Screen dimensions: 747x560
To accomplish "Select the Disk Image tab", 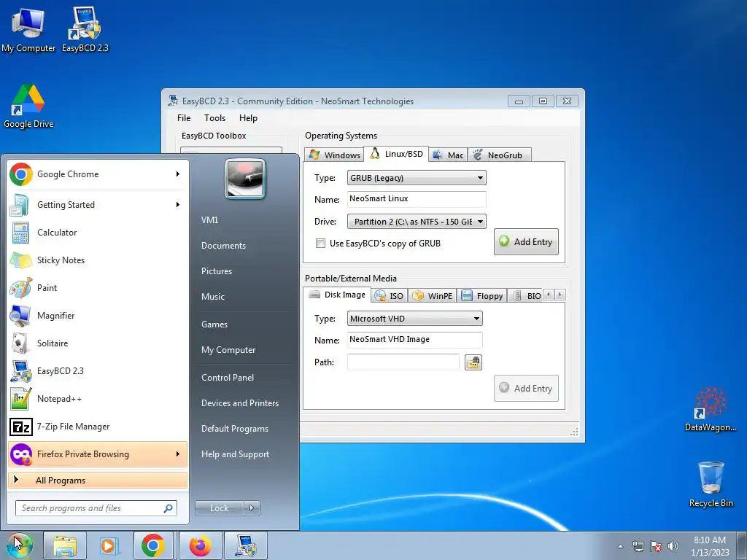I will coord(337,295).
